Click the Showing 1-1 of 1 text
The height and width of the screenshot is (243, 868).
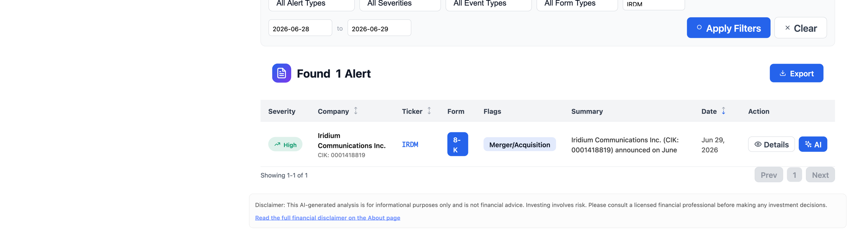[x=284, y=175]
